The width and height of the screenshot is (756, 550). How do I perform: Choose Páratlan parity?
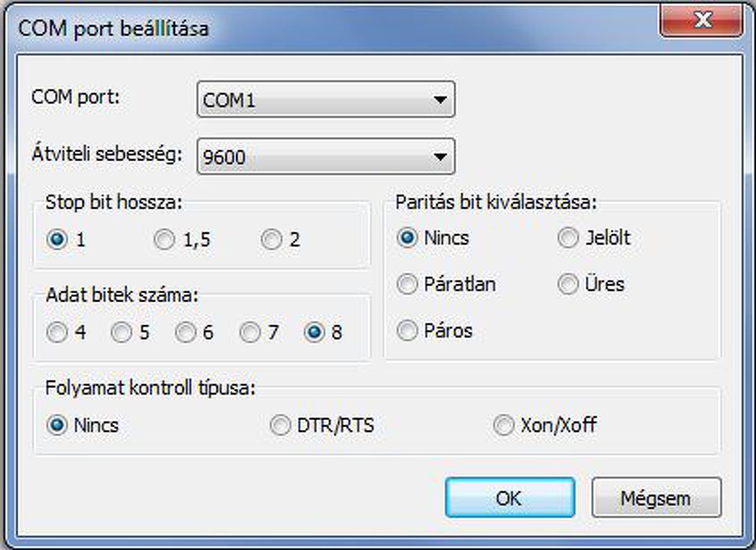coord(407,284)
